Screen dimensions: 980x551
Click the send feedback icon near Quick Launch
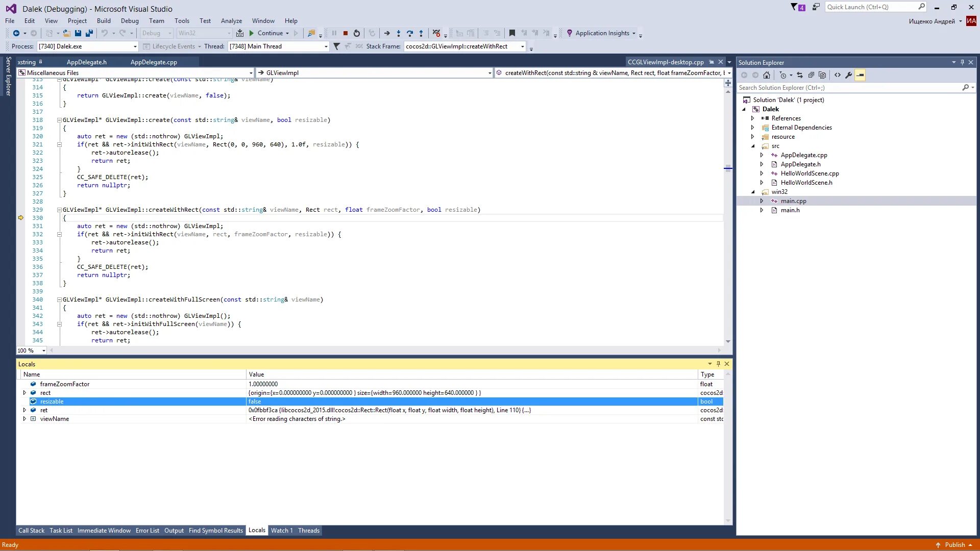(816, 7)
